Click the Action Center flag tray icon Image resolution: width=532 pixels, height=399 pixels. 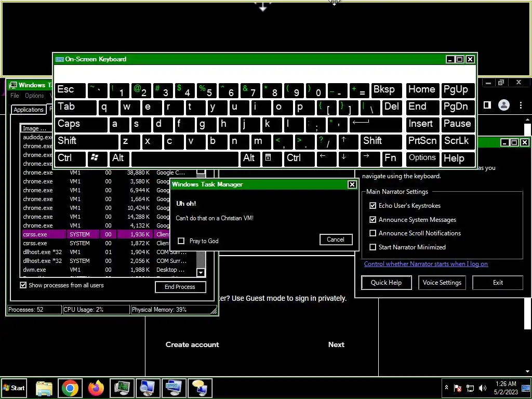[458, 388]
